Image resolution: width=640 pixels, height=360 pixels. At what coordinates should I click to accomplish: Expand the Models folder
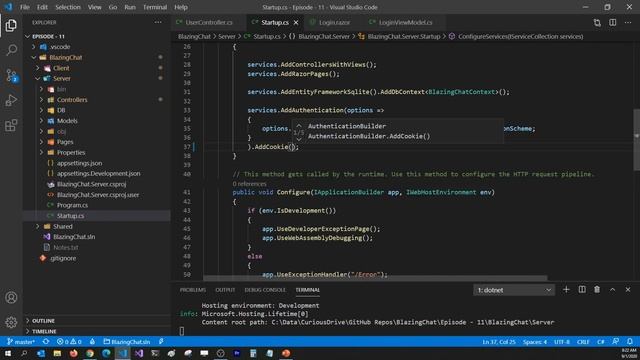click(41, 121)
